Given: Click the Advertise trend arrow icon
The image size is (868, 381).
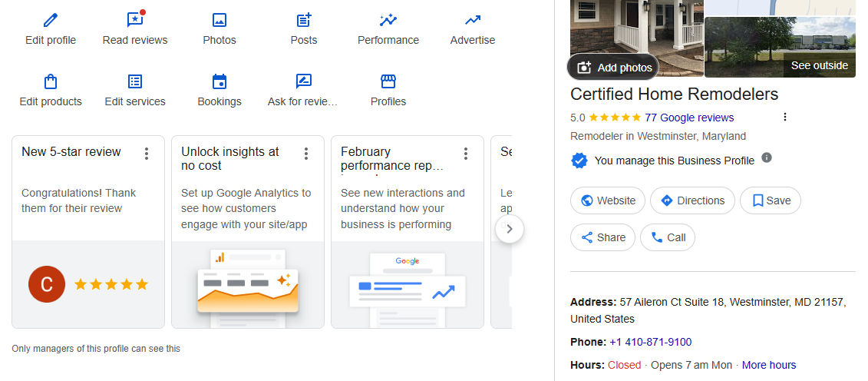Looking at the screenshot, I should 473,21.
